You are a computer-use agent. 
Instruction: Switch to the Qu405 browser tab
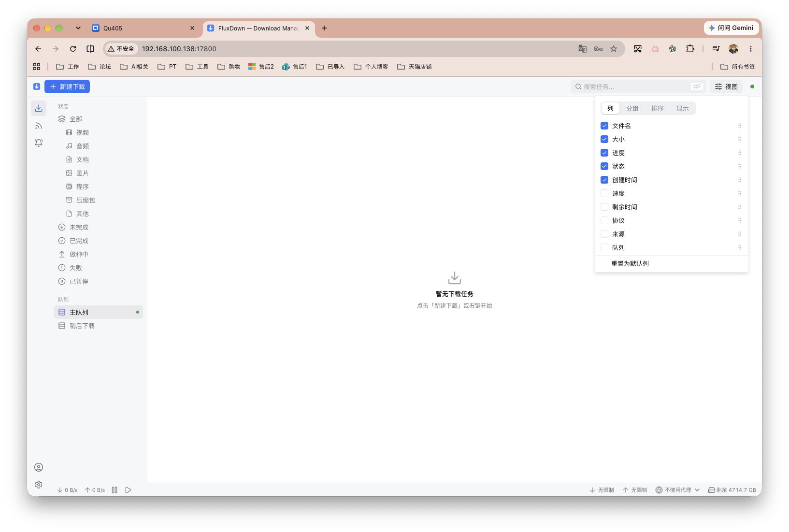(x=144, y=28)
